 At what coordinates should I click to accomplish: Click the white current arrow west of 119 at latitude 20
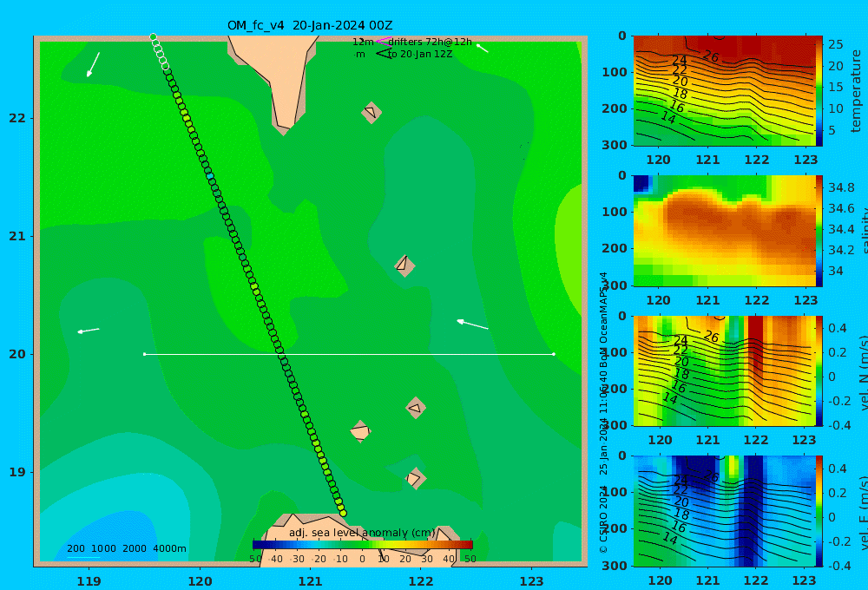[x=89, y=331]
